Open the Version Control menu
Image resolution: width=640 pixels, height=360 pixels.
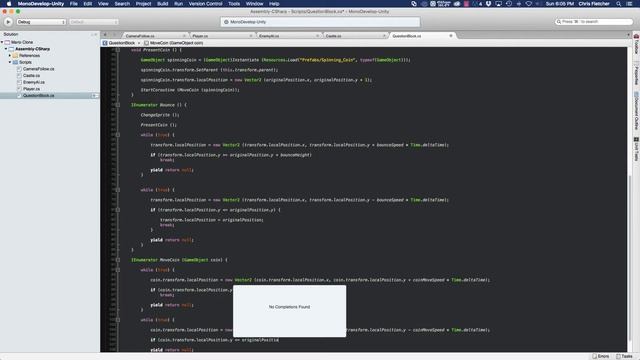pos(205,4)
